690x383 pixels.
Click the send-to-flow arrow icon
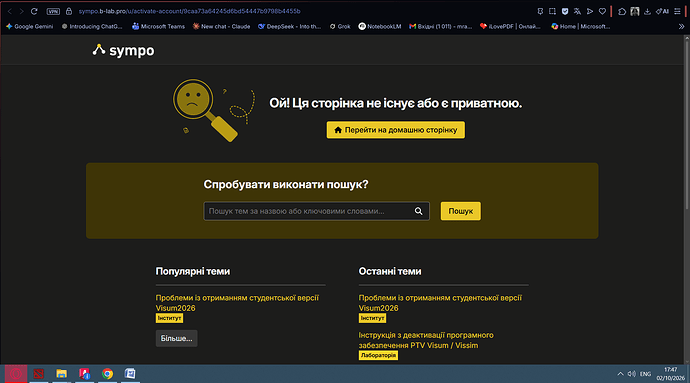pos(590,11)
